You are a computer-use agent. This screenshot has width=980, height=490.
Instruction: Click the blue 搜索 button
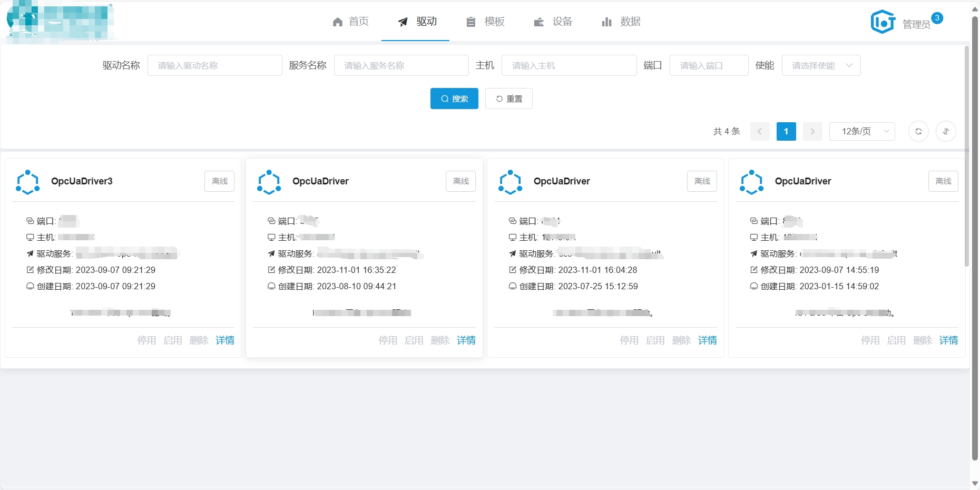point(454,99)
